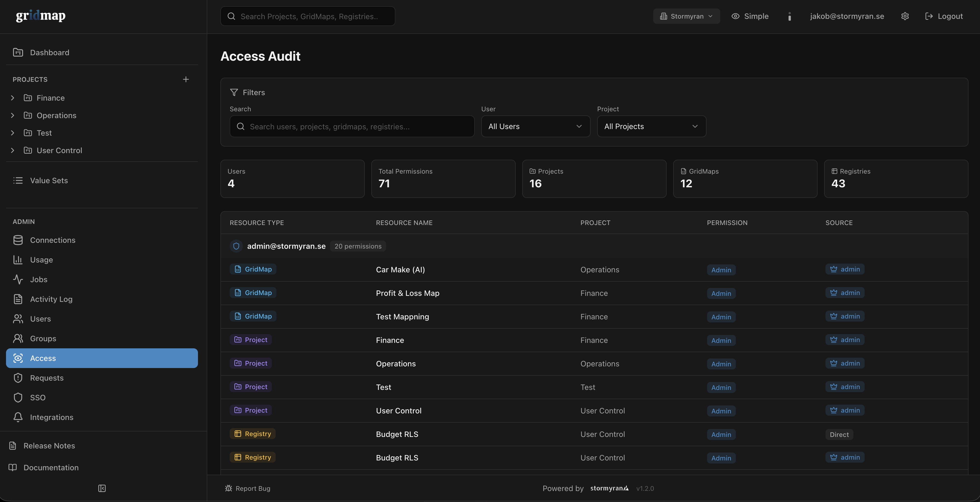Collapse the sidebar panel

point(102,488)
